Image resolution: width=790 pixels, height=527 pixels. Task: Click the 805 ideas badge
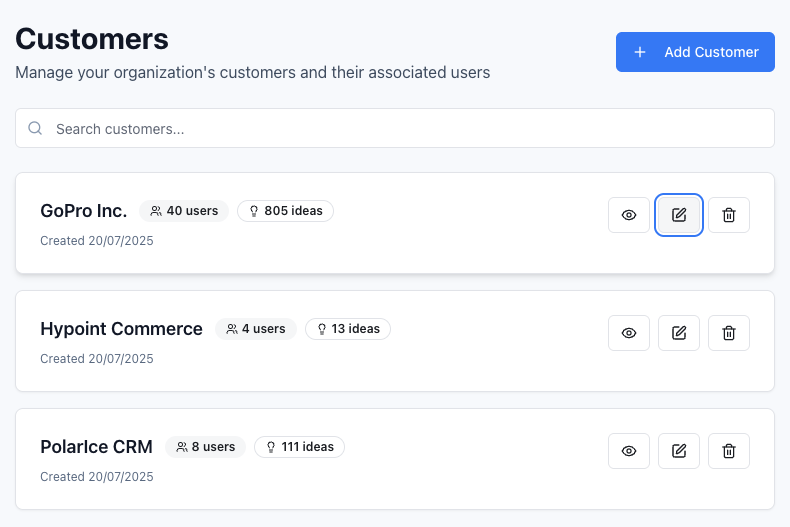[285, 211]
